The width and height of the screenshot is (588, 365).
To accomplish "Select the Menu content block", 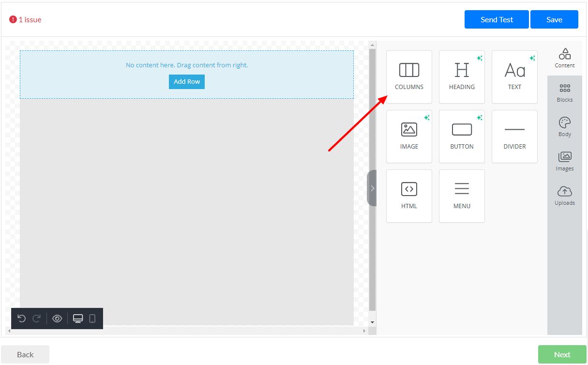I will coord(462,196).
